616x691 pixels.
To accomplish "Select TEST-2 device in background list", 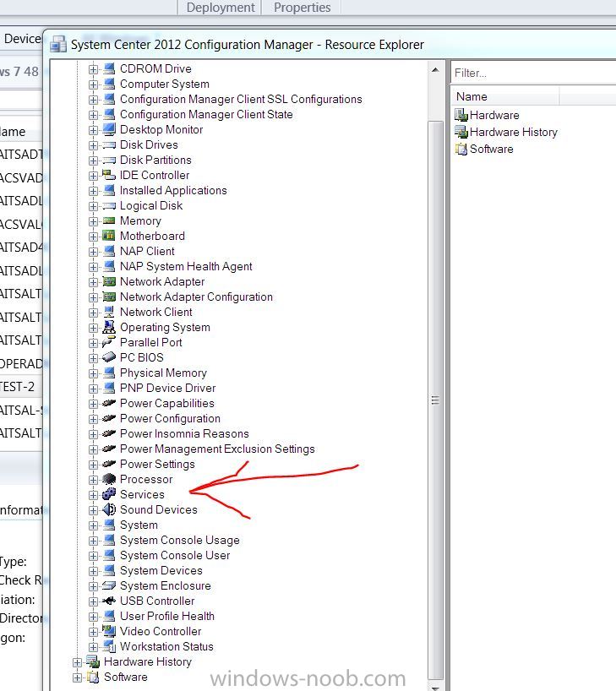I will click(21, 387).
